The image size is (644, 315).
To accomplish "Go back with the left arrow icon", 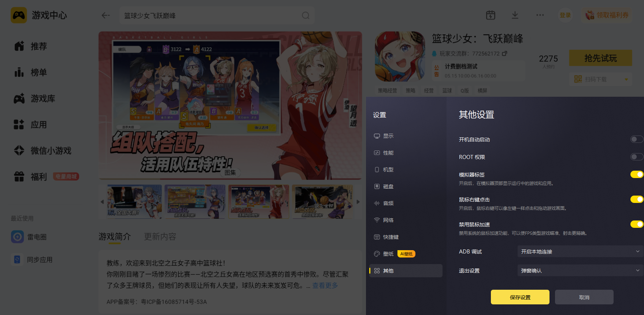I will 106,15.
